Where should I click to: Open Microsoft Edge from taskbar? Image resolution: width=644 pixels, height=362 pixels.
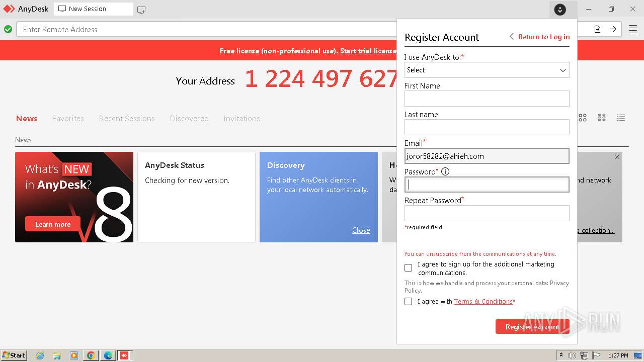[x=108, y=355]
